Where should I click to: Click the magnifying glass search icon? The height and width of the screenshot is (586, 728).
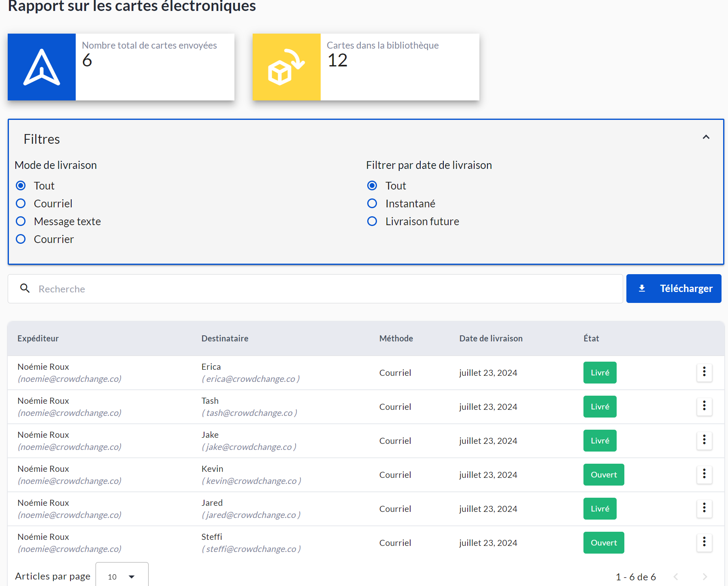(25, 288)
